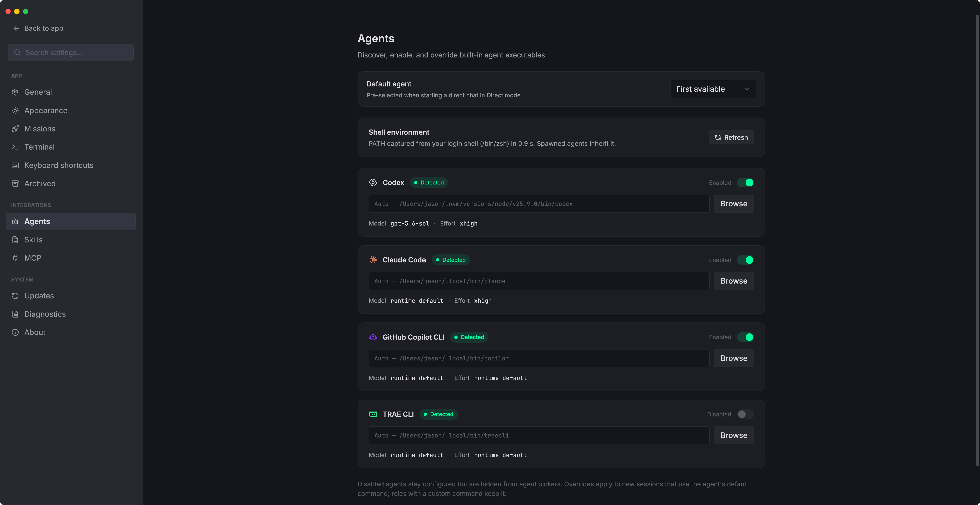This screenshot has width=980, height=505.
Task: Click the GitHub Copilot CLI Detected badge
Action: [469, 337]
